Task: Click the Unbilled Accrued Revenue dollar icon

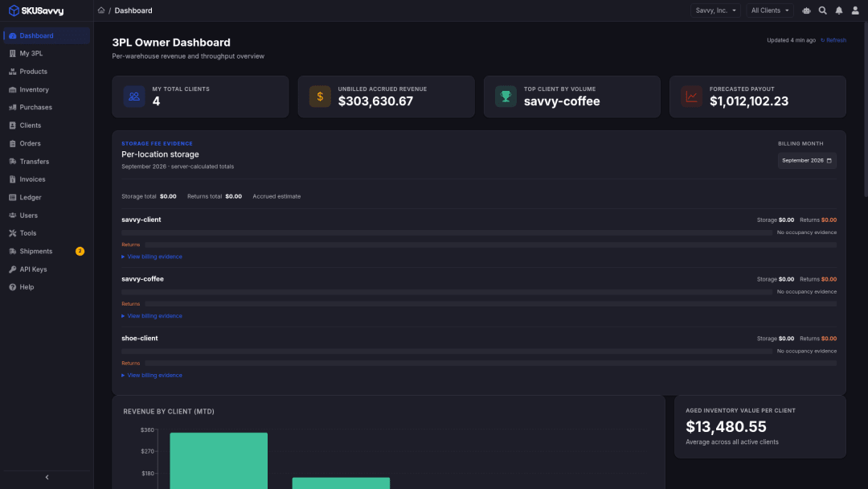Action: pos(320,97)
